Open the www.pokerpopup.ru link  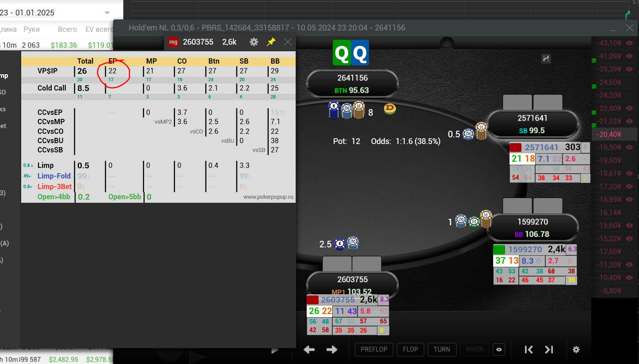[x=268, y=197]
